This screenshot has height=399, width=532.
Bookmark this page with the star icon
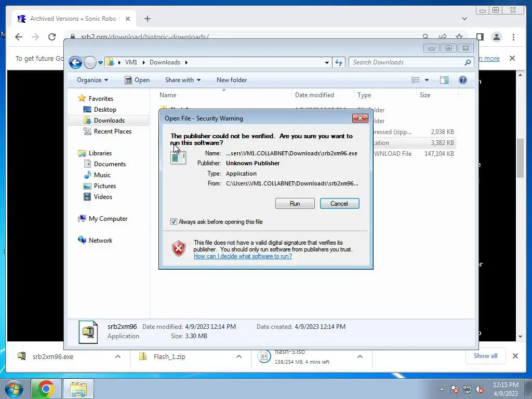459,37
